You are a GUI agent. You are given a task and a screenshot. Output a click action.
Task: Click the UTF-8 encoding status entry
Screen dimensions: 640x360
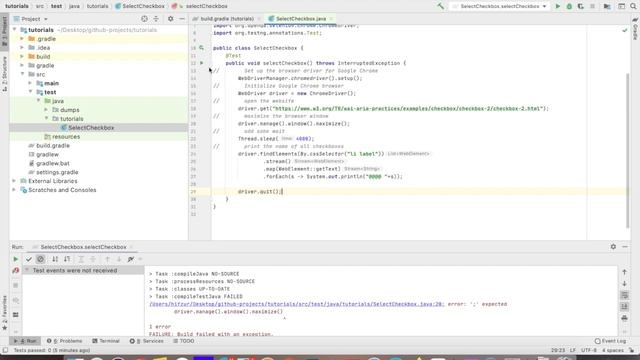coord(589,350)
